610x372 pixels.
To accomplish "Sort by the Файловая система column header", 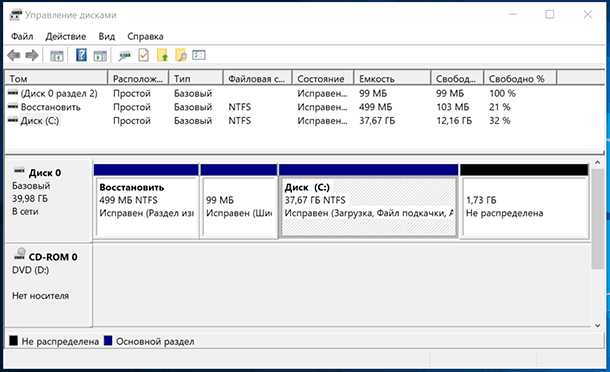I will coord(258,78).
